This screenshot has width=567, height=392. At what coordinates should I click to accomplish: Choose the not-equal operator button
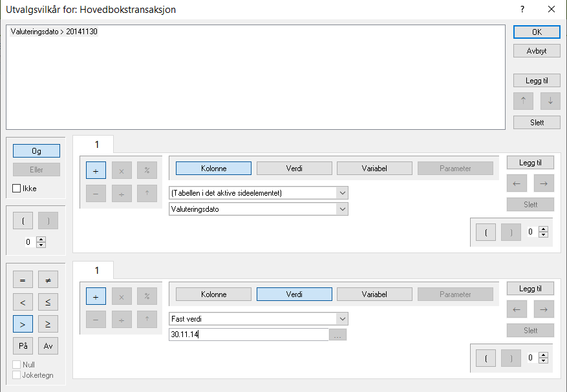coord(48,280)
